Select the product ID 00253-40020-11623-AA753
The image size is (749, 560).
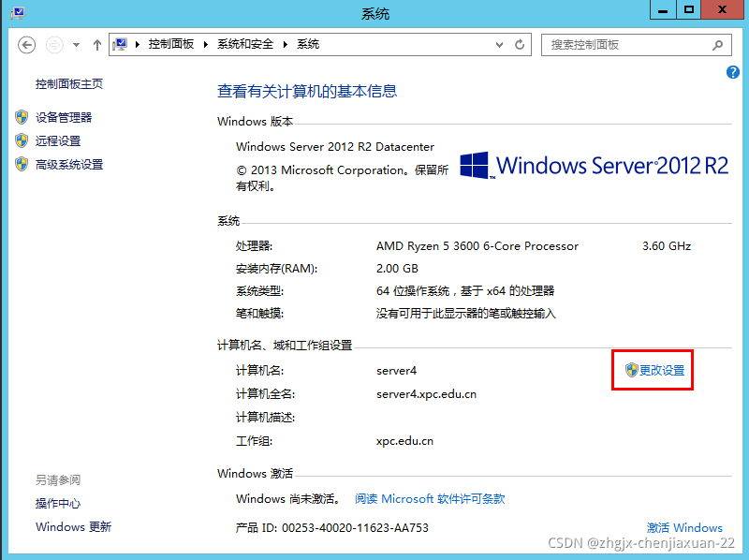(355, 528)
